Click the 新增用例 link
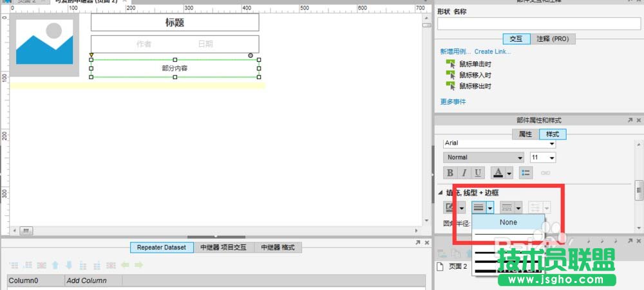Viewport: 644px width, 290px height. (455, 51)
